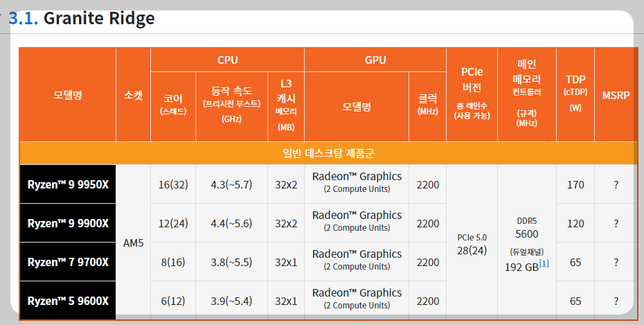
Task: Click the 28(24) lane count text
Action: [x=472, y=250]
